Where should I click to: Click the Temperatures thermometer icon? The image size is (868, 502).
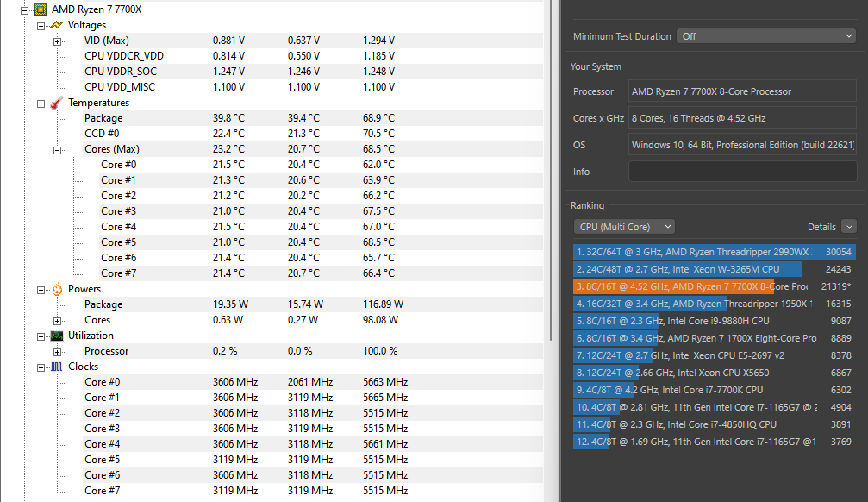(x=57, y=103)
